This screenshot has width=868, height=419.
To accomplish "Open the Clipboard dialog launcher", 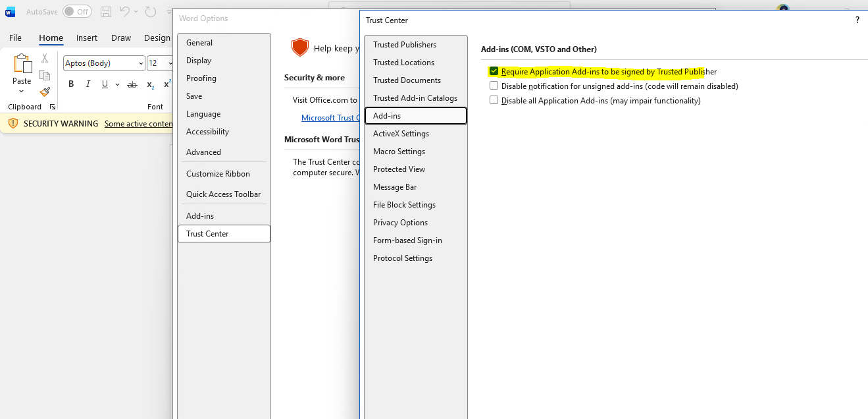I will pos(53,106).
